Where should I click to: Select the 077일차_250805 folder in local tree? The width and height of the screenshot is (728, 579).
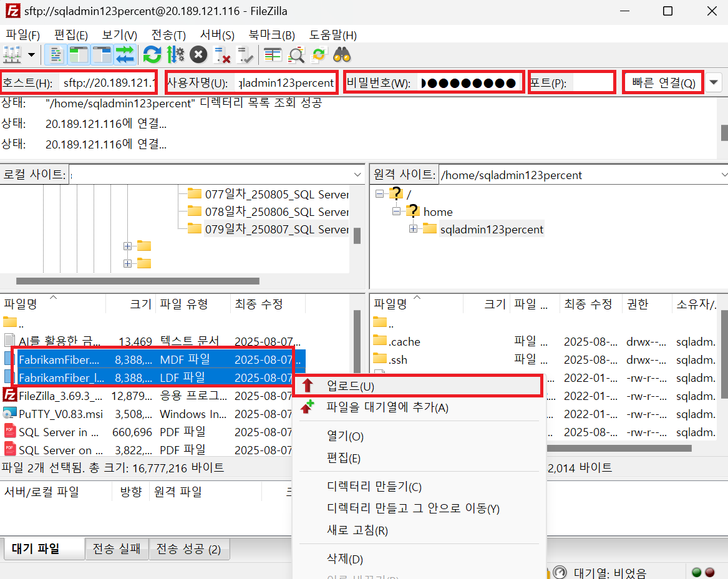(x=277, y=194)
